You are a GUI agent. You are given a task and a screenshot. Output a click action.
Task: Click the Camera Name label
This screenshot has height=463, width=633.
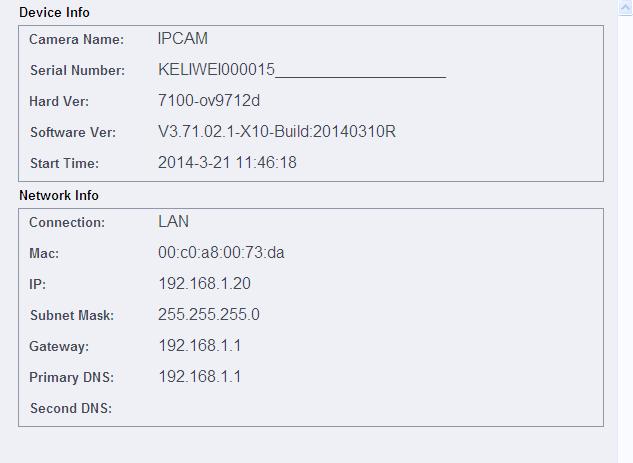click(x=76, y=39)
